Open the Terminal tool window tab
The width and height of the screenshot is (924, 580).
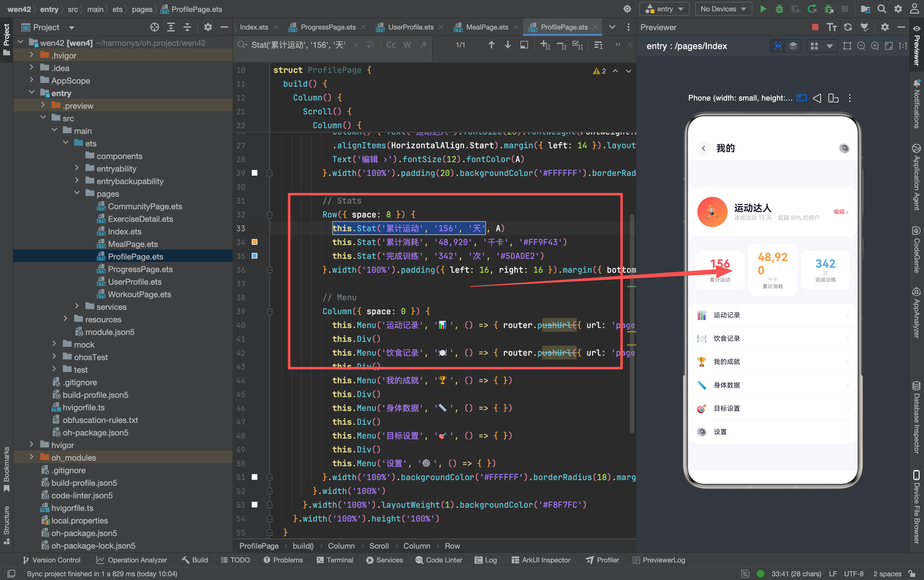click(x=335, y=560)
